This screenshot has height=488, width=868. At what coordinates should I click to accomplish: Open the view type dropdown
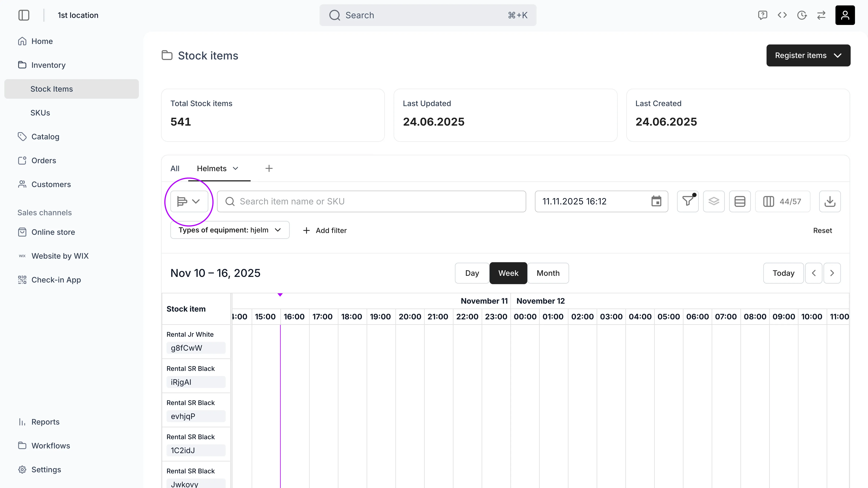tap(189, 201)
